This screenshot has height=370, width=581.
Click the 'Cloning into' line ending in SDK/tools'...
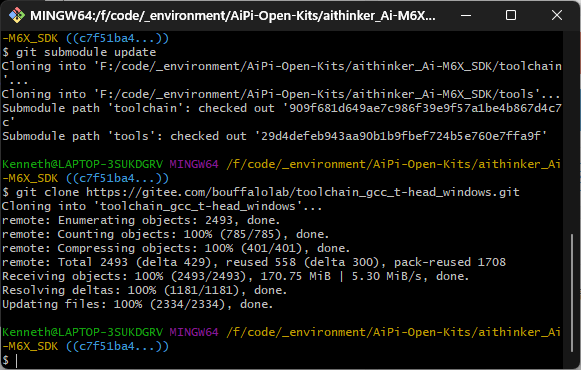(x=281, y=94)
